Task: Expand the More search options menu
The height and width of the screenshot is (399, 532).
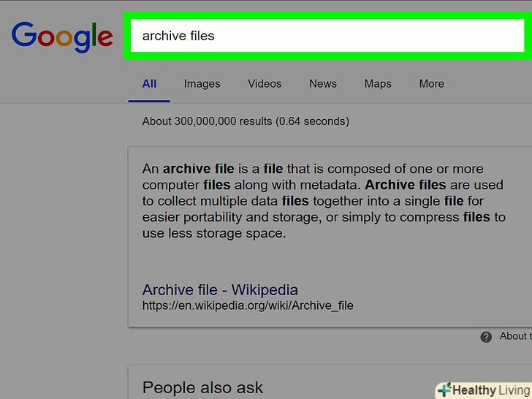Action: (431, 83)
